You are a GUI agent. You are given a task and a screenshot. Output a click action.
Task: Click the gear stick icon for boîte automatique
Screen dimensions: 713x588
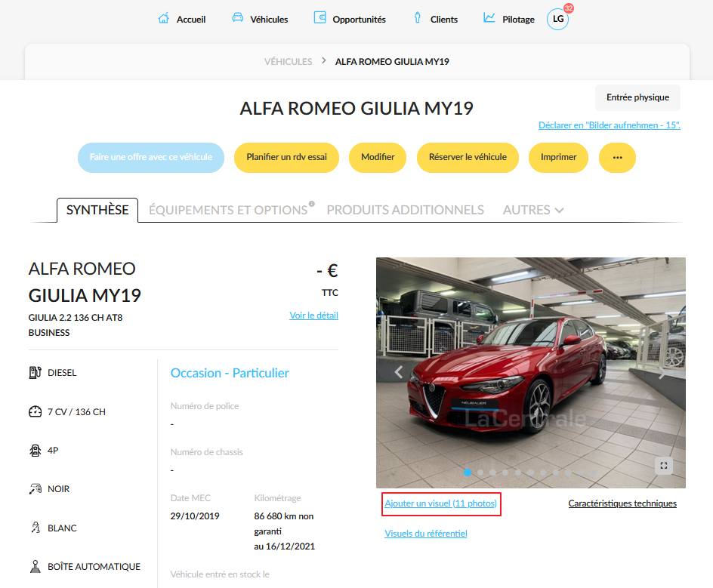point(35,567)
